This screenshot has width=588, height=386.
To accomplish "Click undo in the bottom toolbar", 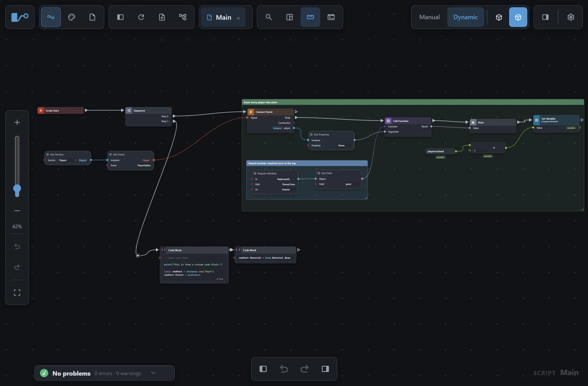I will pos(284,369).
